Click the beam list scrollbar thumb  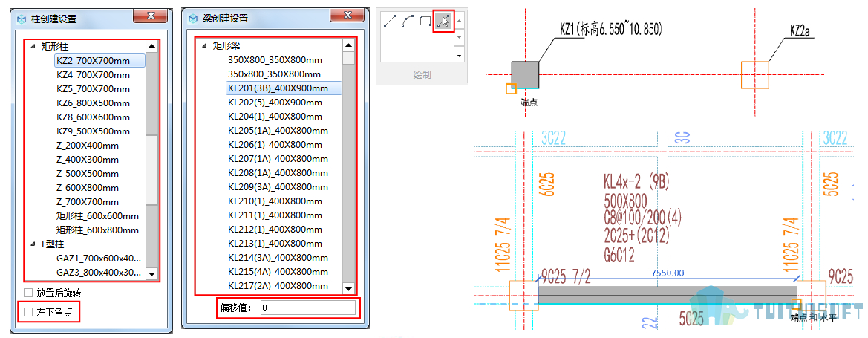(348, 58)
